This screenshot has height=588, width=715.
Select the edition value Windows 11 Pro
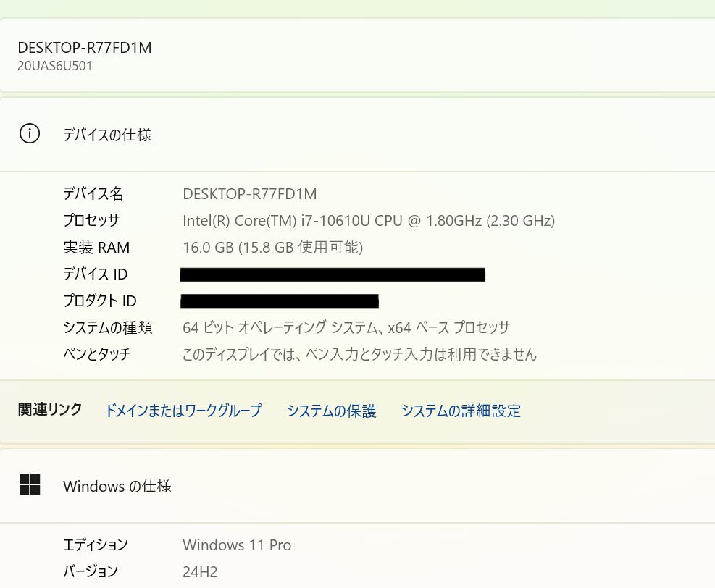[x=237, y=545]
